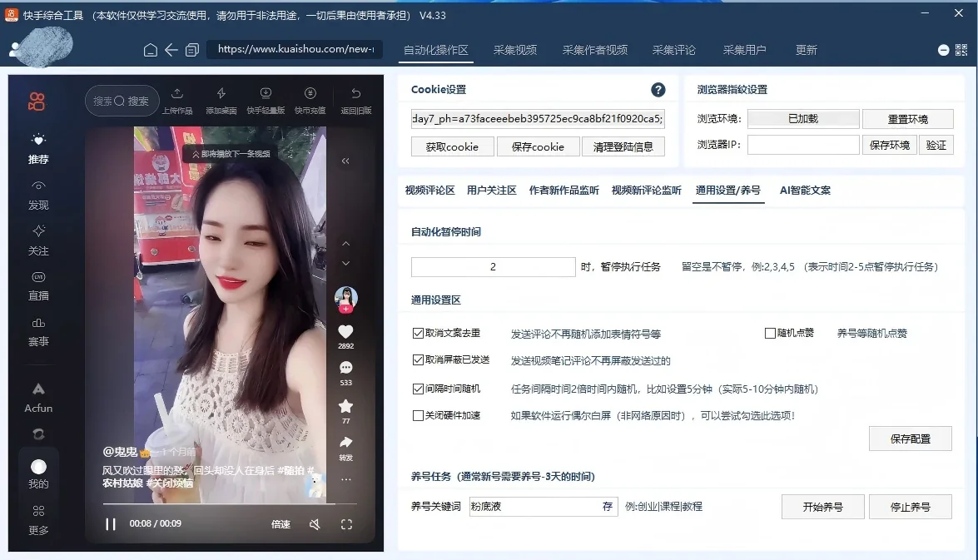Image resolution: width=978 pixels, height=560 pixels.
Task: Click the home icon in browser toolbar
Action: click(151, 50)
